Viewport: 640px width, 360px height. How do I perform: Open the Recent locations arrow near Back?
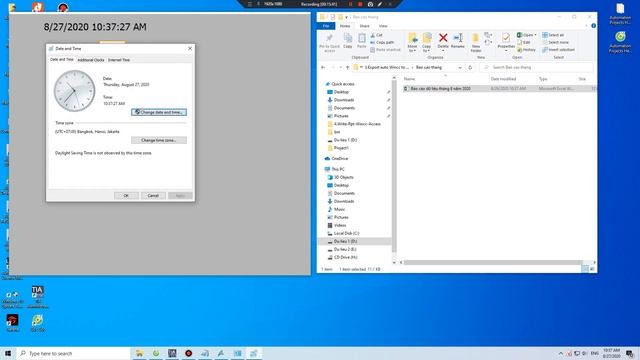(340, 67)
